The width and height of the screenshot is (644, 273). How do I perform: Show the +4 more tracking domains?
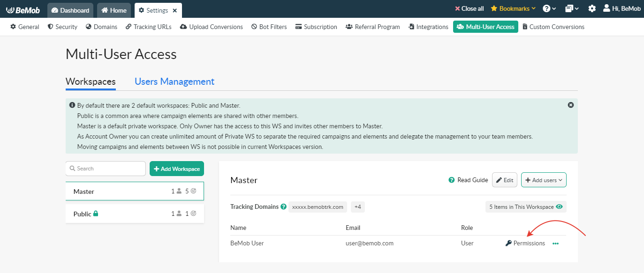point(358,207)
